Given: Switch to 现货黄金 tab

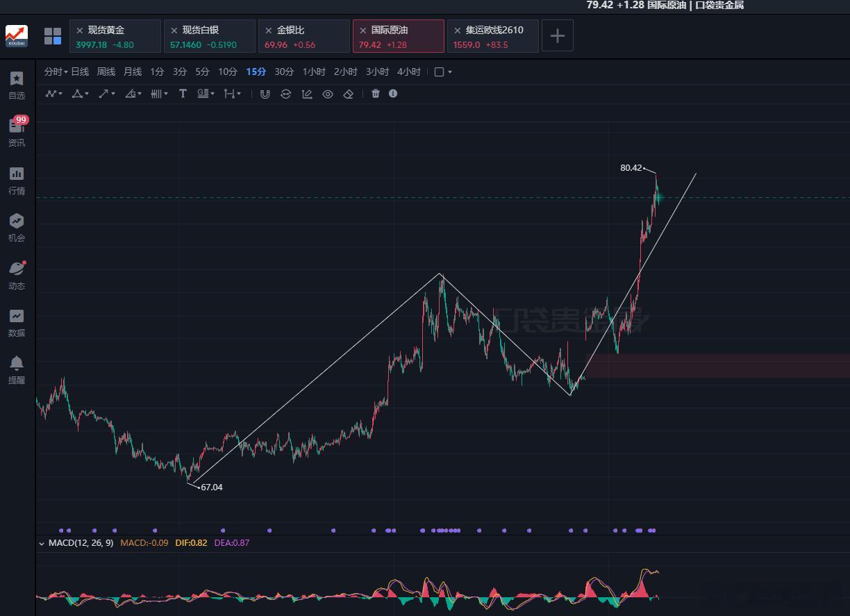Looking at the screenshot, I should pos(115,36).
